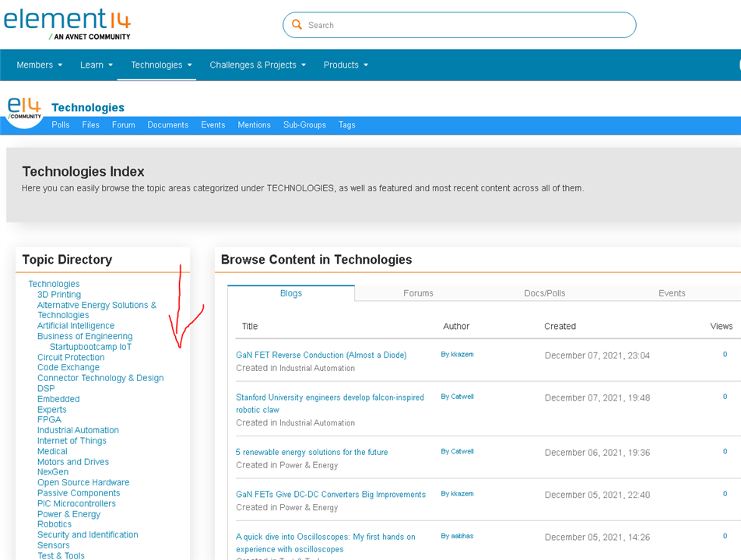The height and width of the screenshot is (560, 741).
Task: Open Connector Technology & Design topic
Action: 100,378
